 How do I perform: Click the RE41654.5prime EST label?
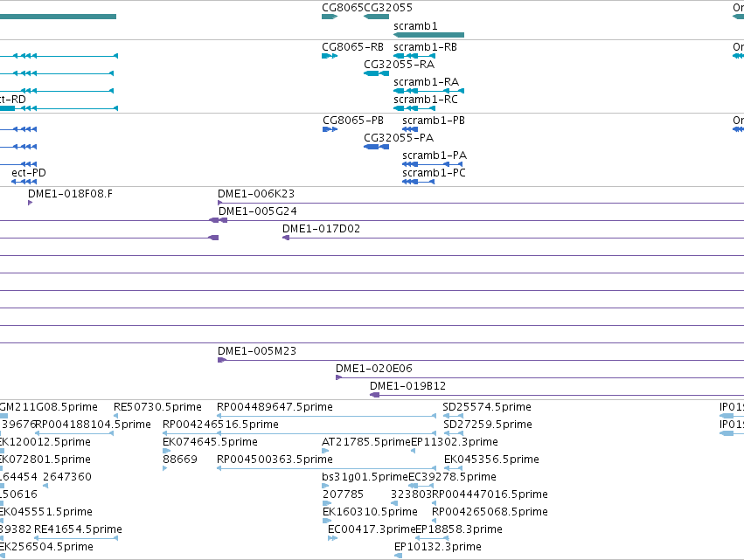pos(79,530)
